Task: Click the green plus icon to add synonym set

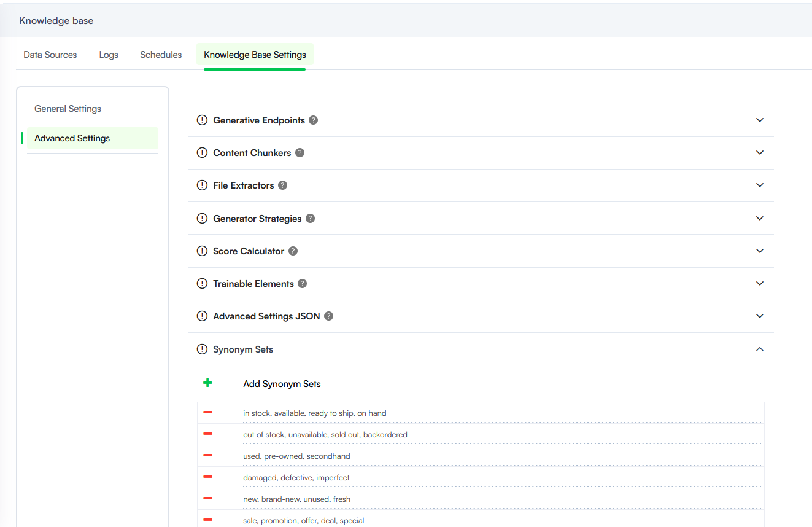Action: click(x=207, y=383)
